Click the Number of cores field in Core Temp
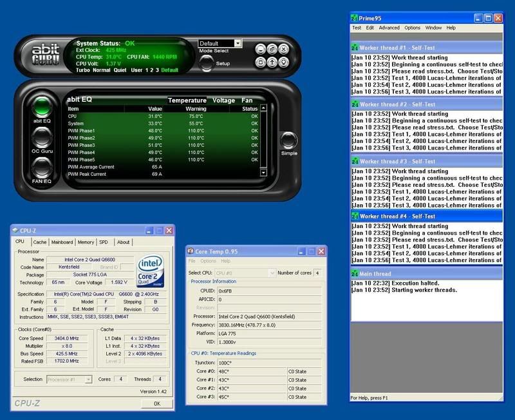The height and width of the screenshot is (420, 515). click(x=317, y=273)
